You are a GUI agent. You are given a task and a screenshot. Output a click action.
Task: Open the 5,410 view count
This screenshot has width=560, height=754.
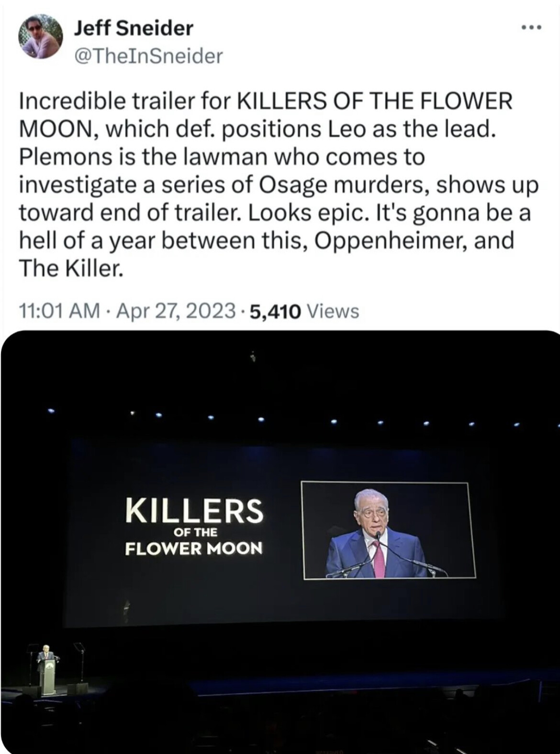click(x=275, y=312)
